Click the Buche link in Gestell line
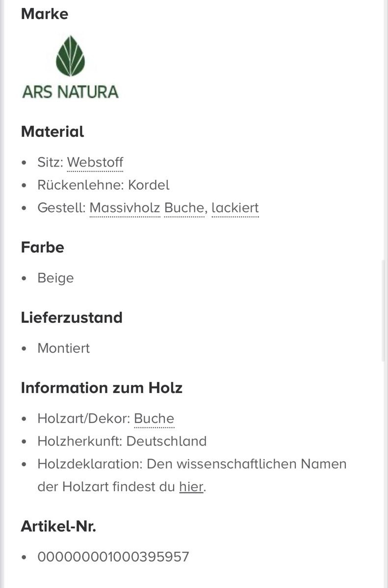Screen dimensions: 388x588 point(184,208)
